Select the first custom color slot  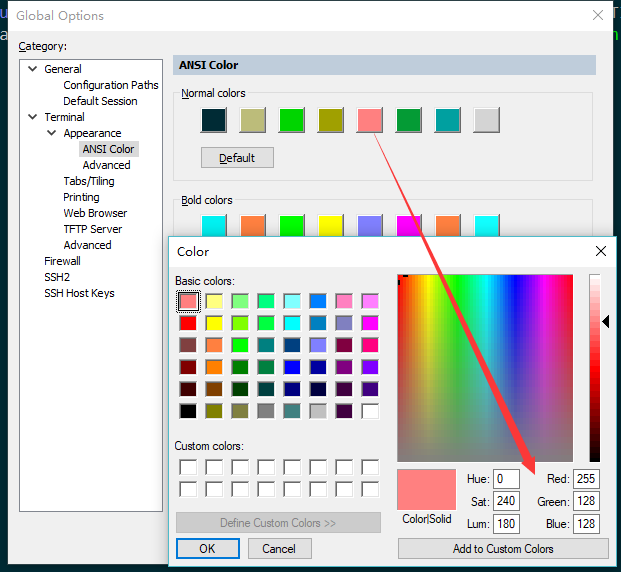pyautogui.click(x=188, y=467)
